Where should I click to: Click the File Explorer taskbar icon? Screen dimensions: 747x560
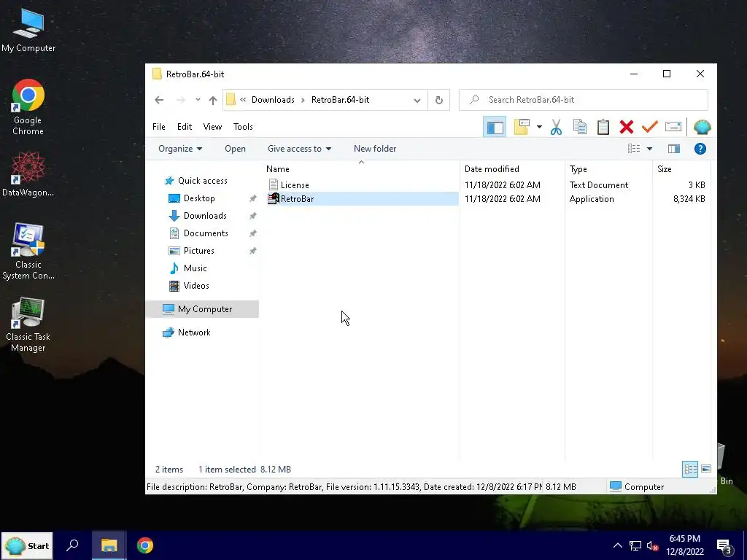tap(109, 545)
